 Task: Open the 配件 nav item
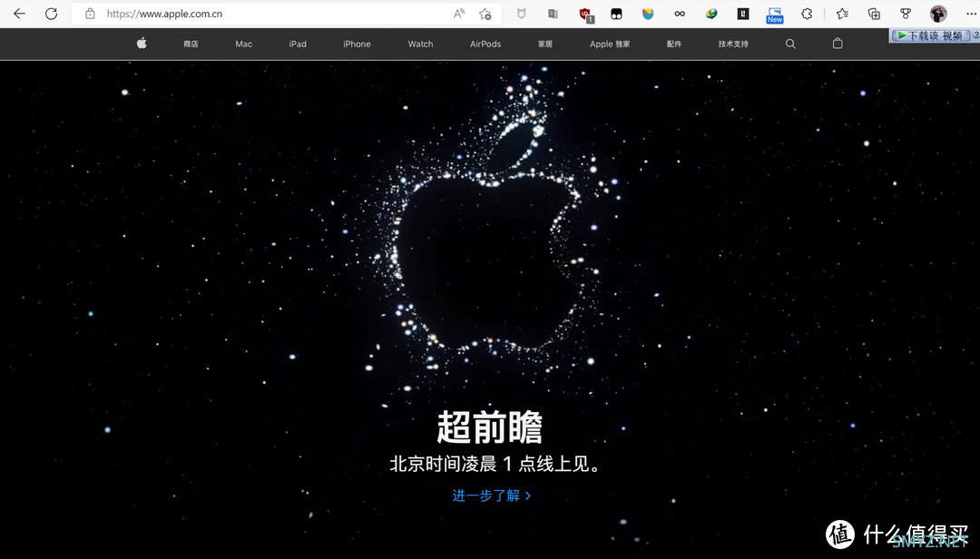click(x=673, y=44)
